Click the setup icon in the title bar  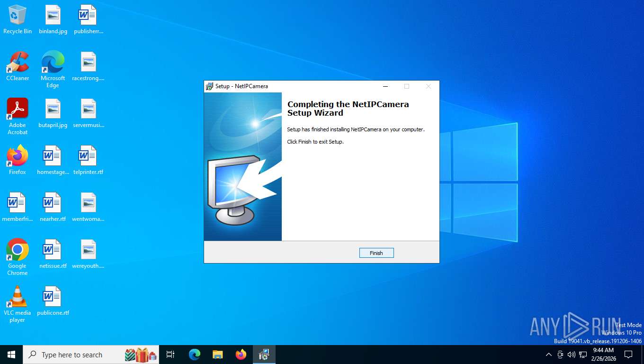point(209,86)
